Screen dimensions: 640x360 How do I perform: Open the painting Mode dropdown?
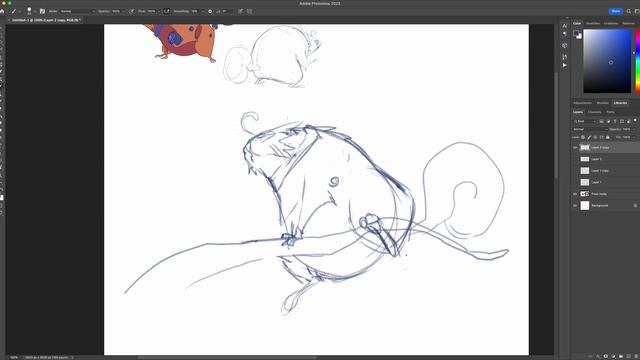coord(78,11)
